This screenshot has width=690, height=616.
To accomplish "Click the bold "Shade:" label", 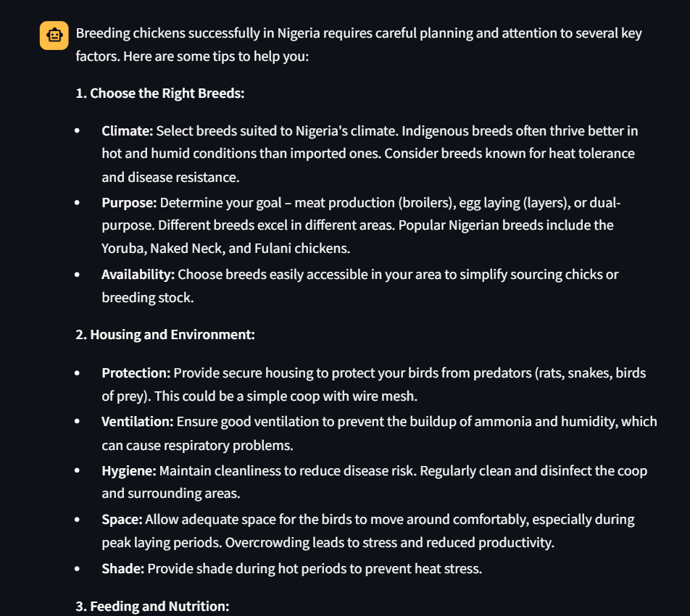I will (123, 569).
